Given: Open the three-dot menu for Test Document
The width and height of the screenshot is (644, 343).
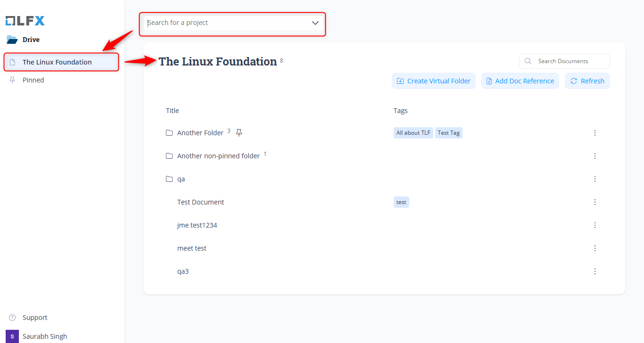Looking at the screenshot, I should [594, 202].
